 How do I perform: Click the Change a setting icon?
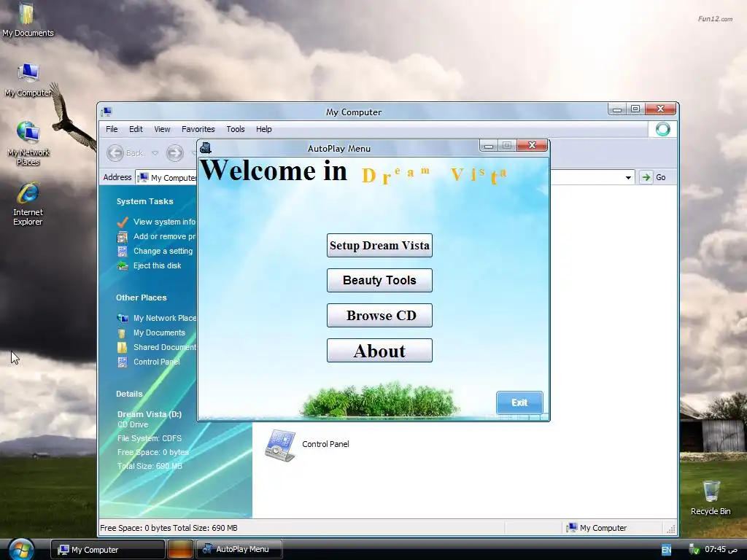point(123,251)
